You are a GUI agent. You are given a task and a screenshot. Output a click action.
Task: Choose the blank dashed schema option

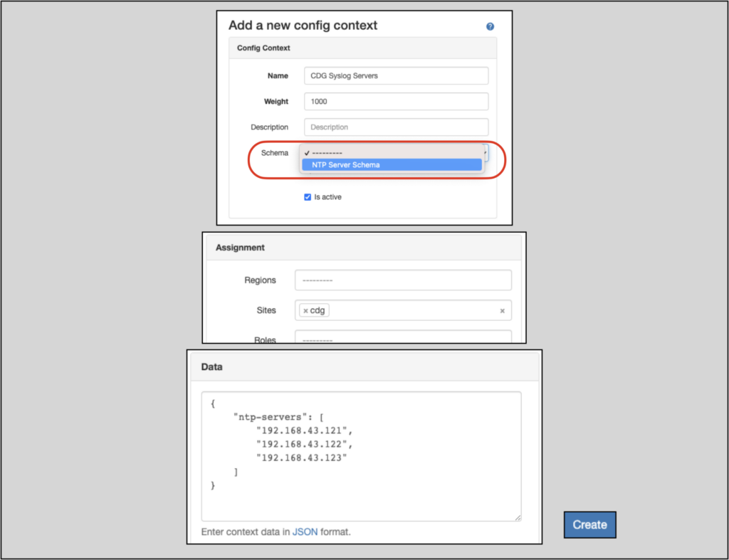(x=392, y=153)
